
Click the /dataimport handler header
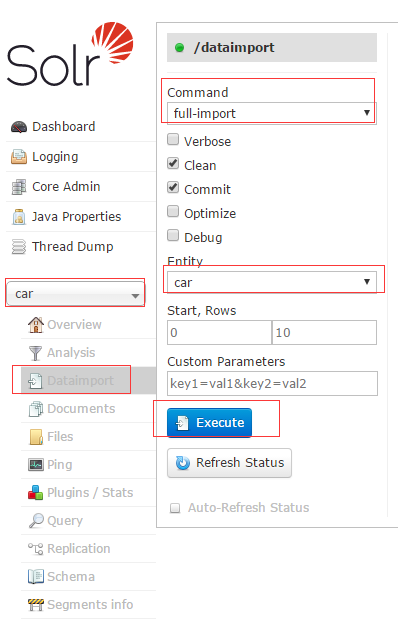272,47
